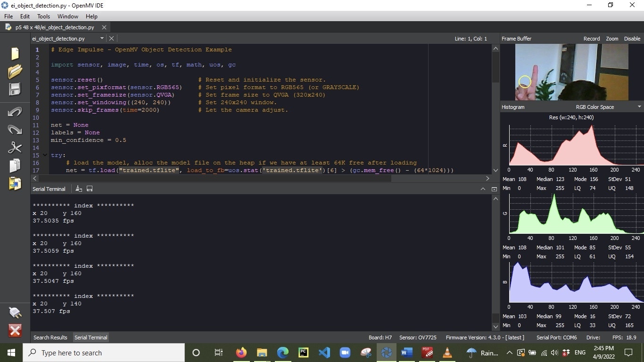Click the Firmware Version 4.3.0 latest link

(x=485, y=337)
